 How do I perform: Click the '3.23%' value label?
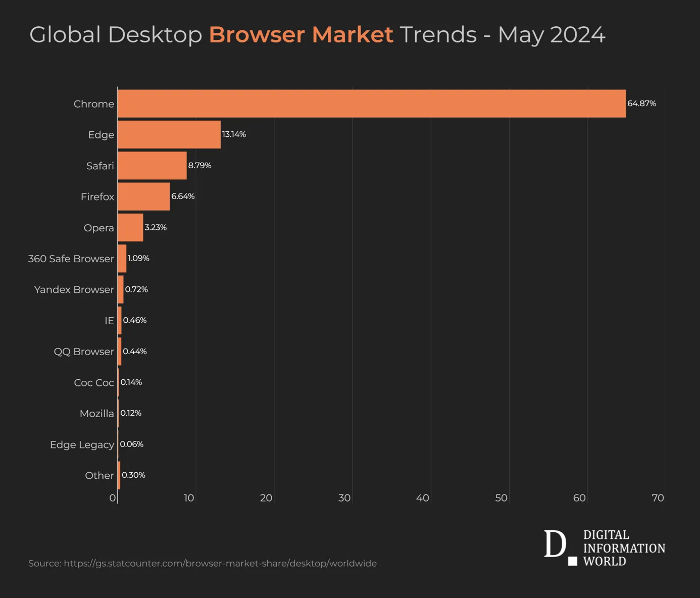(x=156, y=228)
